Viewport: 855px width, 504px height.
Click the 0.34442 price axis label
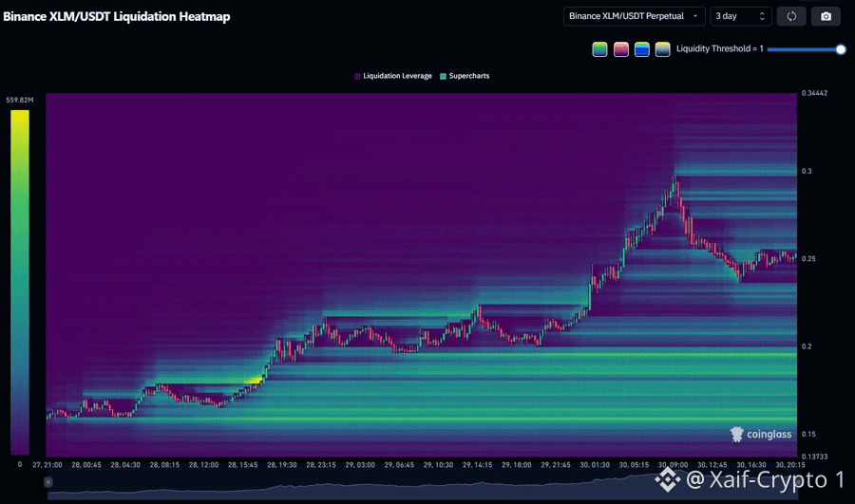pos(815,93)
